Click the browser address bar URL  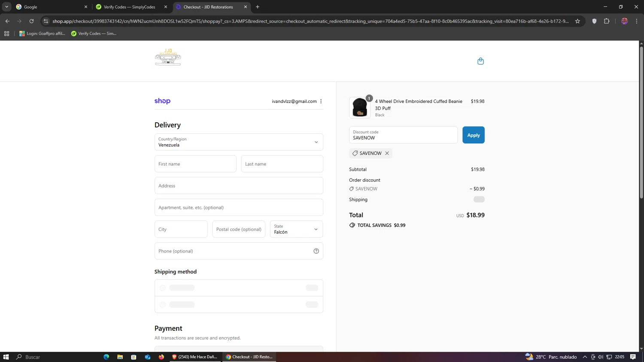click(x=310, y=21)
